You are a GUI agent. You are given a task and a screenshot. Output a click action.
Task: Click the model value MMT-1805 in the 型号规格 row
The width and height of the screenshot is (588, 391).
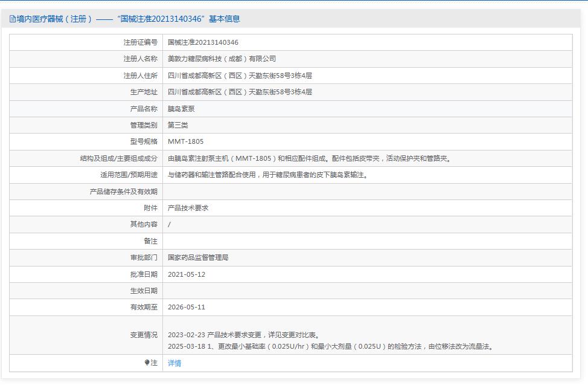tap(185, 141)
